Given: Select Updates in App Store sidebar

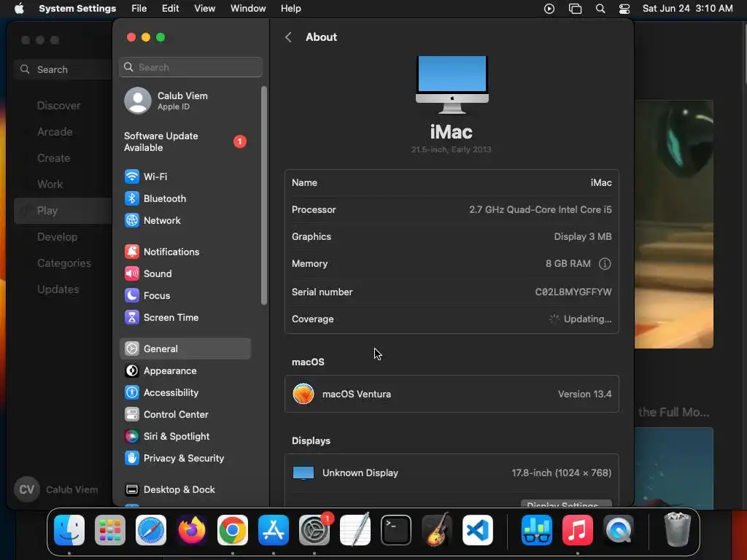Looking at the screenshot, I should [x=58, y=289].
